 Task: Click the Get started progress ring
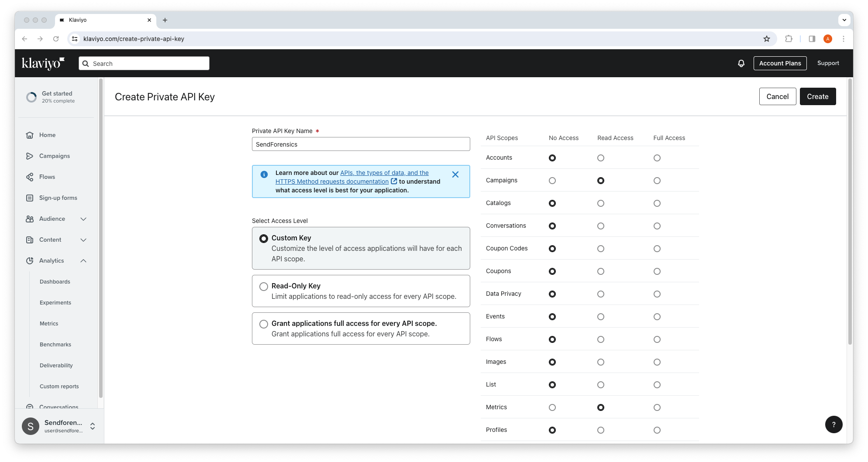click(x=31, y=97)
